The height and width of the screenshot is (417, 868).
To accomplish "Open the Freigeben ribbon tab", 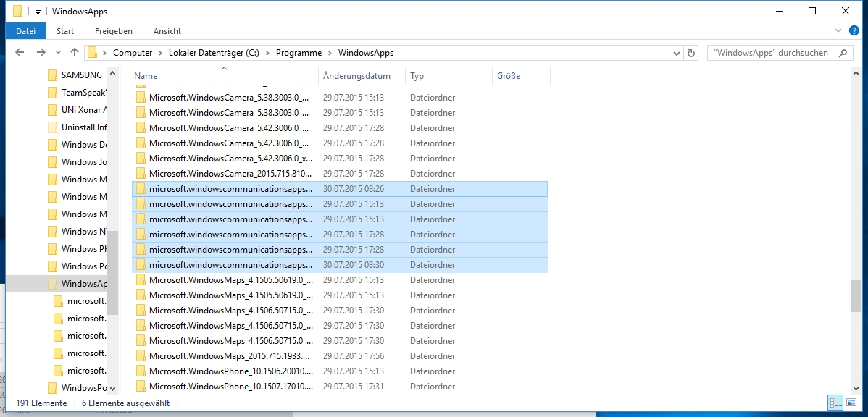I will [114, 31].
